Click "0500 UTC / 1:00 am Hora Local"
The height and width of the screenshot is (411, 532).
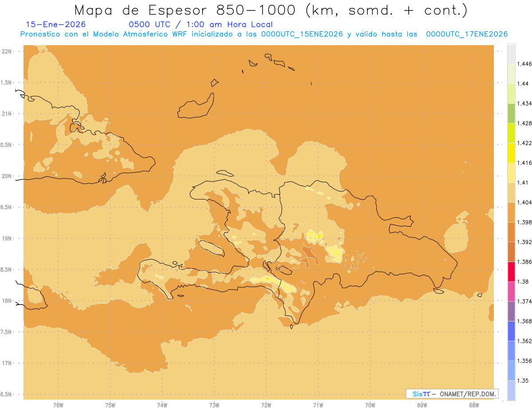point(200,24)
